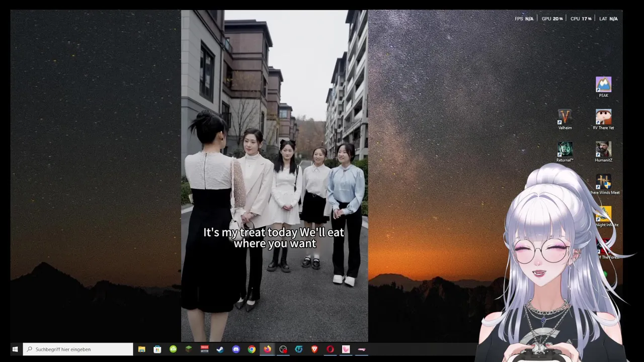Open the Windows Start menu
The height and width of the screenshot is (362, 644).
pos(15,349)
